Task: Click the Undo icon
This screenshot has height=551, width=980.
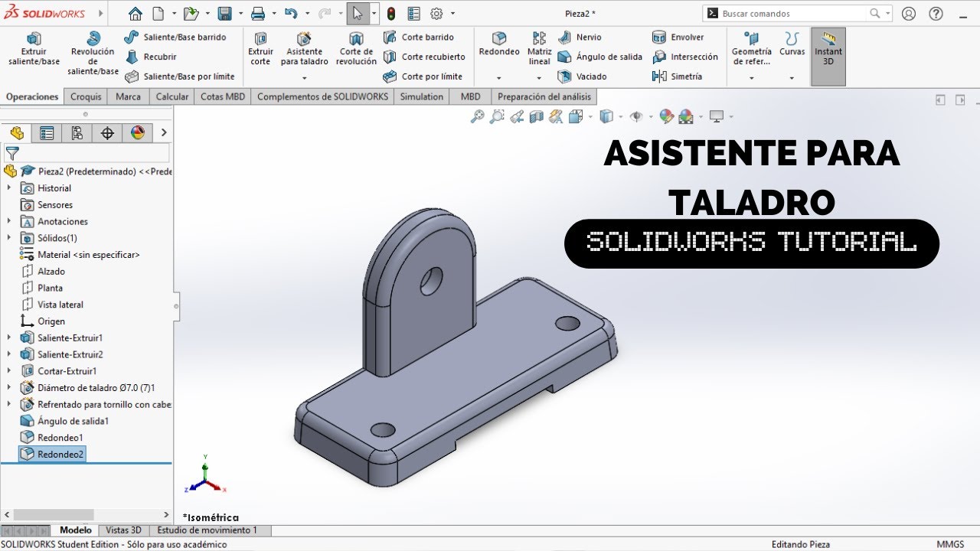Action: (291, 13)
